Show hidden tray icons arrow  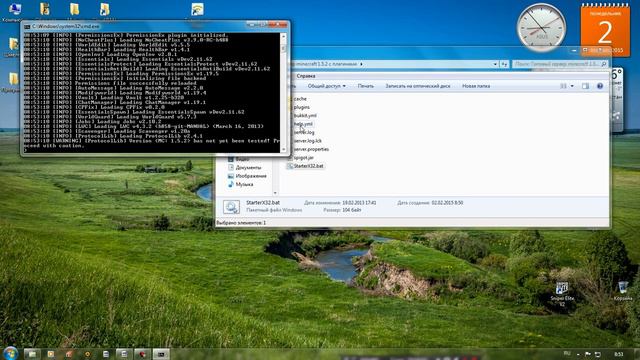[x=578, y=354]
